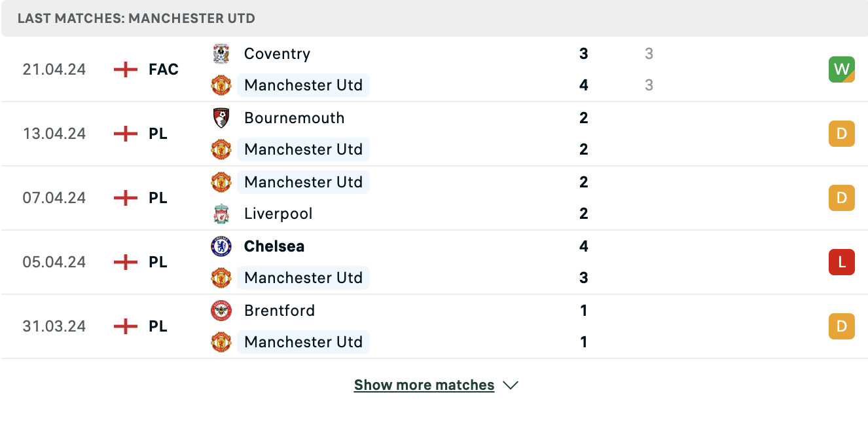
Task: Click the FAC competition label
Action: pos(164,69)
